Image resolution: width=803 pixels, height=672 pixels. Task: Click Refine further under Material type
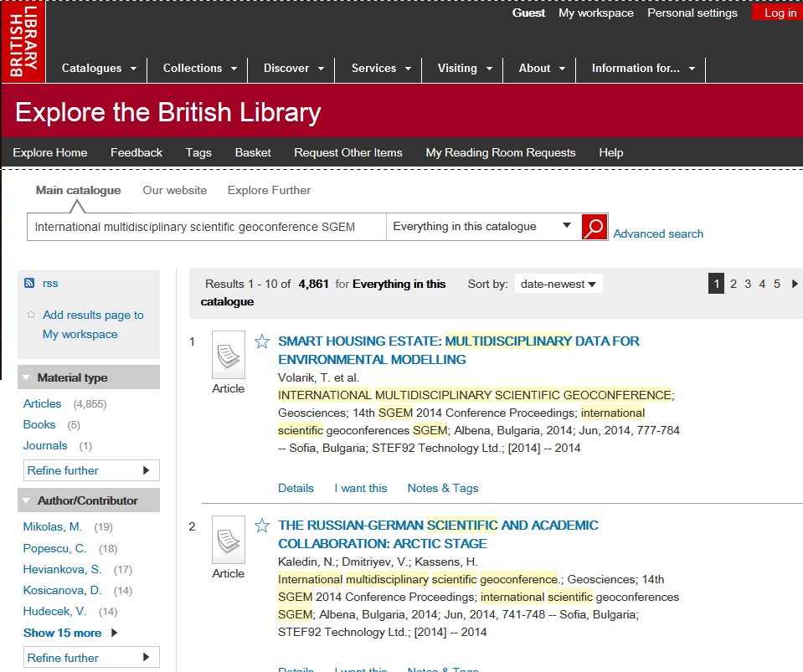click(x=91, y=470)
